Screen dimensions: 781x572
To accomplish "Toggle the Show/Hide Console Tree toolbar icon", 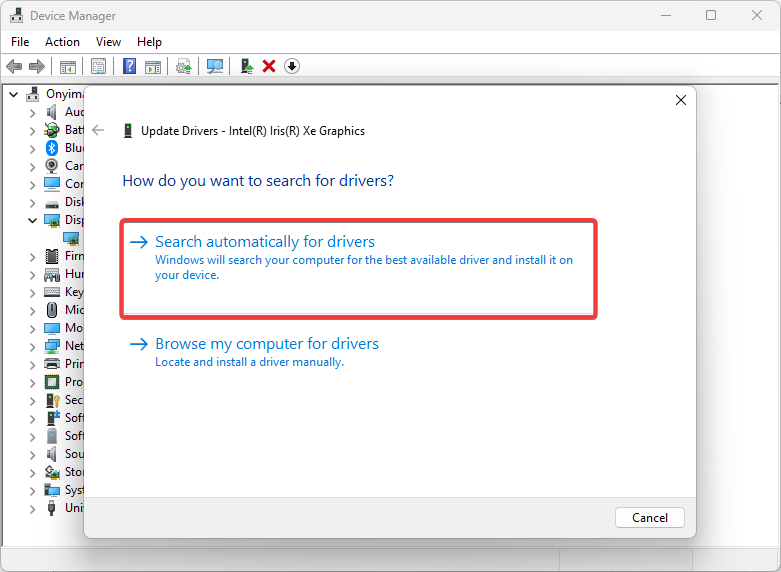I will [x=68, y=66].
